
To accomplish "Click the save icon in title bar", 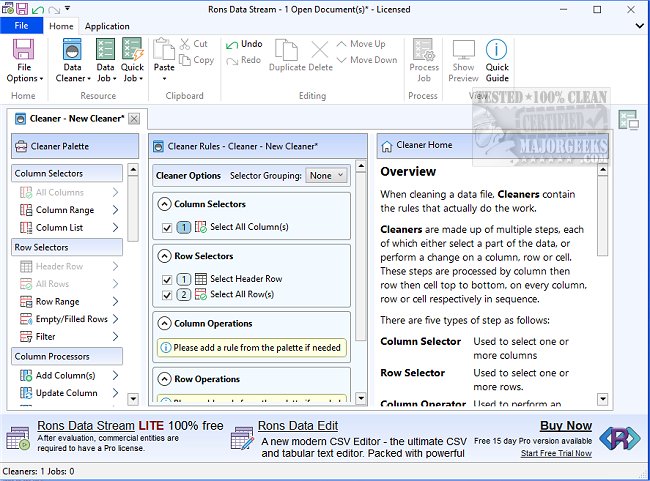I will click(x=22, y=8).
